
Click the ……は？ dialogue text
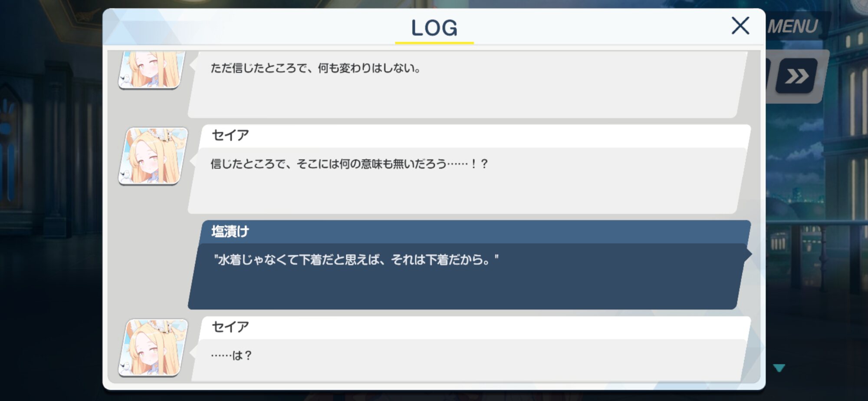(231, 355)
